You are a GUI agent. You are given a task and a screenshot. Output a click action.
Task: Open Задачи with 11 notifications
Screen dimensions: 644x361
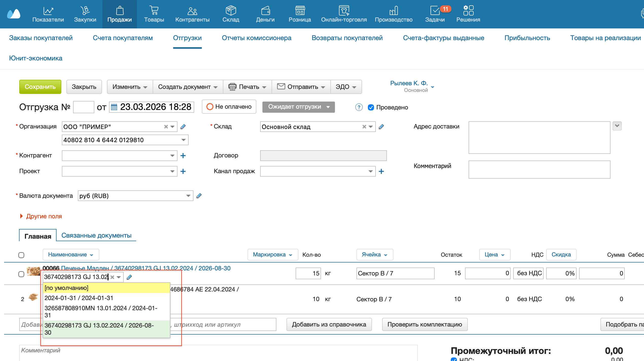click(x=435, y=11)
